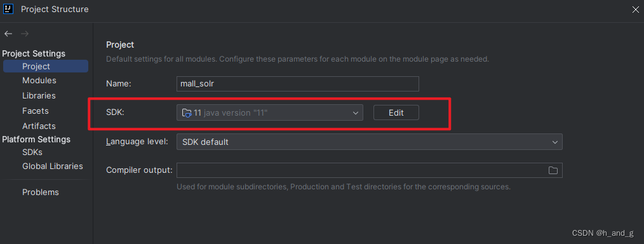Image resolution: width=644 pixels, height=244 pixels.
Task: Click the Edit button beside SDK
Action: point(396,112)
